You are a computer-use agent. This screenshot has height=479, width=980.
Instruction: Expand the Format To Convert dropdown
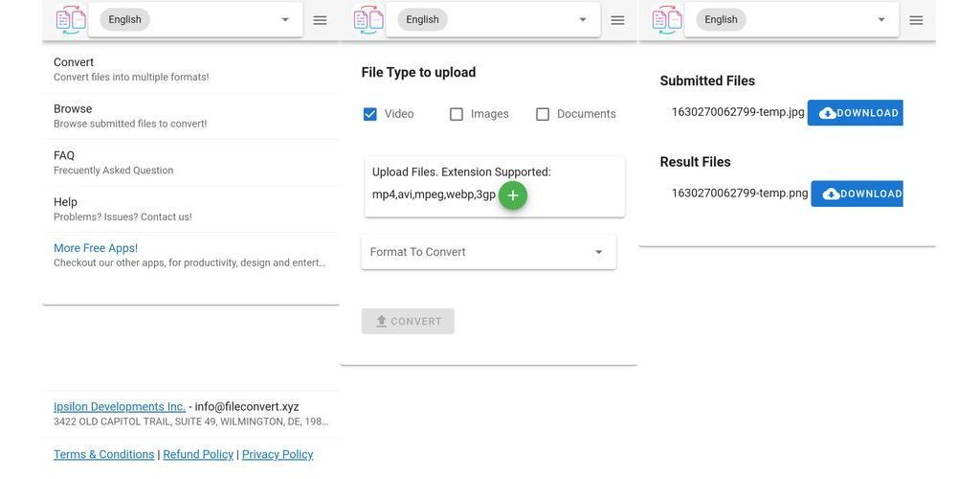tap(489, 252)
